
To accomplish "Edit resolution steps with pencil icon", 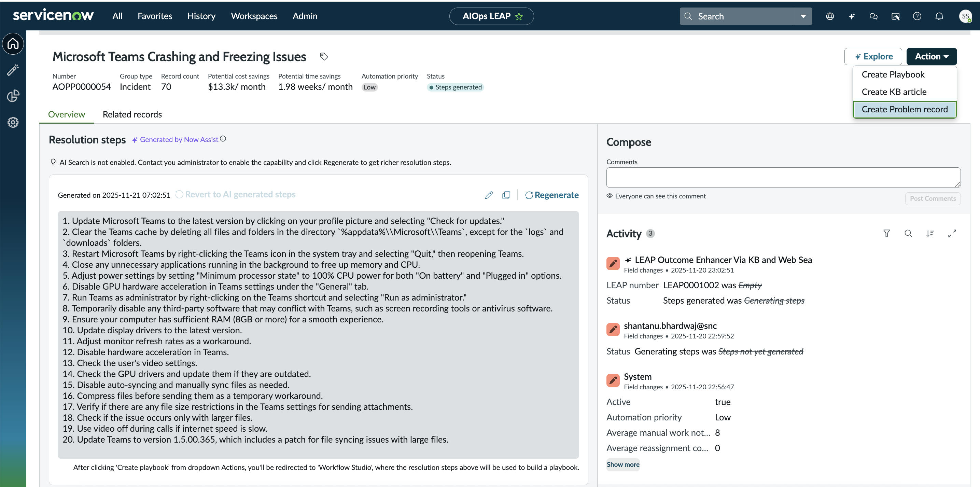I will click(x=489, y=195).
